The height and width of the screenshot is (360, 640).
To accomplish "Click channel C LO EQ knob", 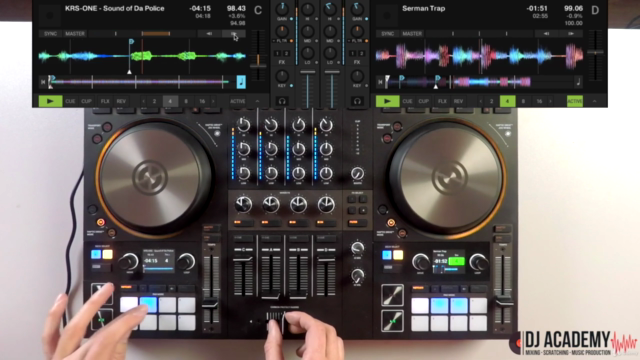I will tap(307, 52).
